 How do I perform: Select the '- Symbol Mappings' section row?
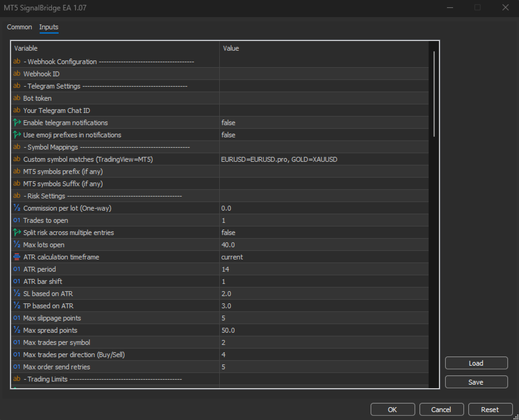pyautogui.click(x=220, y=147)
